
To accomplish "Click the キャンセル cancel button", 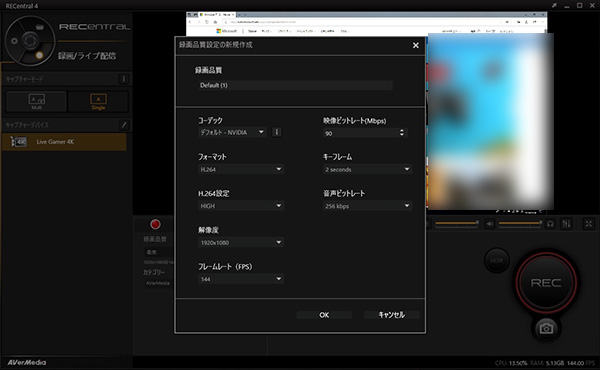I will 391,315.
